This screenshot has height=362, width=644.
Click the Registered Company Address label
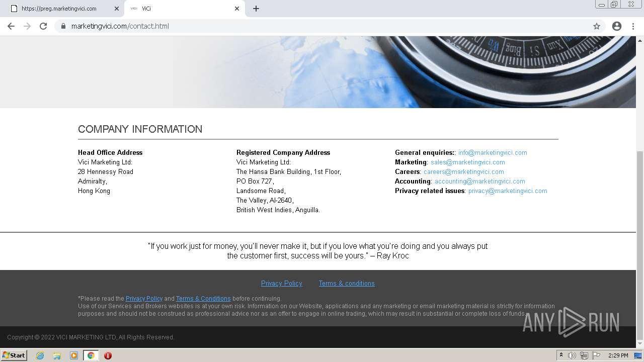(283, 152)
